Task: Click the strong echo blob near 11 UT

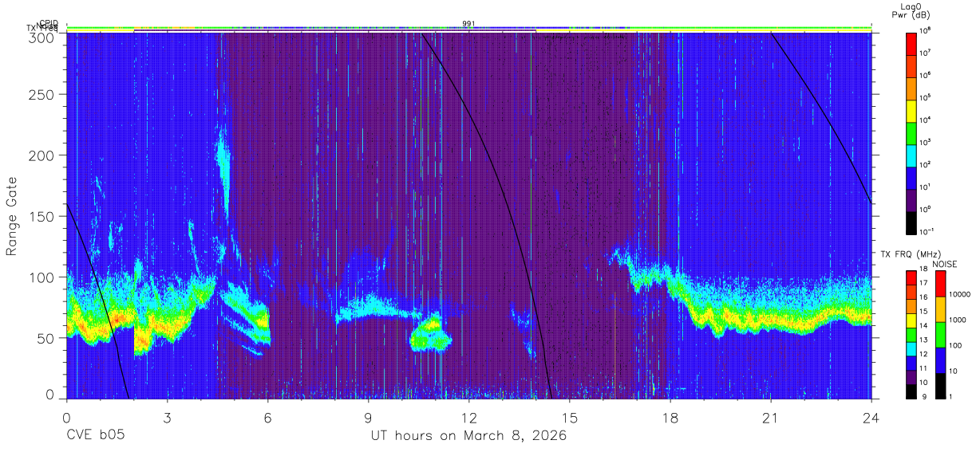Action: click(x=430, y=333)
